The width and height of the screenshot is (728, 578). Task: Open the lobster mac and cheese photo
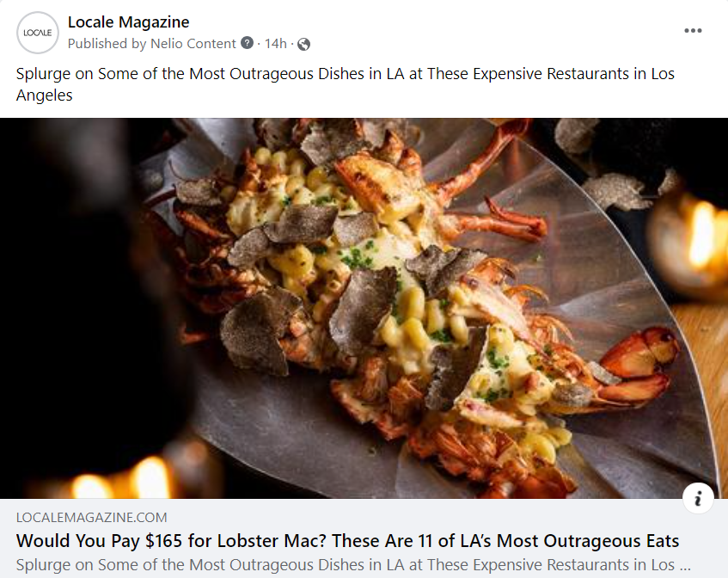tap(364, 308)
